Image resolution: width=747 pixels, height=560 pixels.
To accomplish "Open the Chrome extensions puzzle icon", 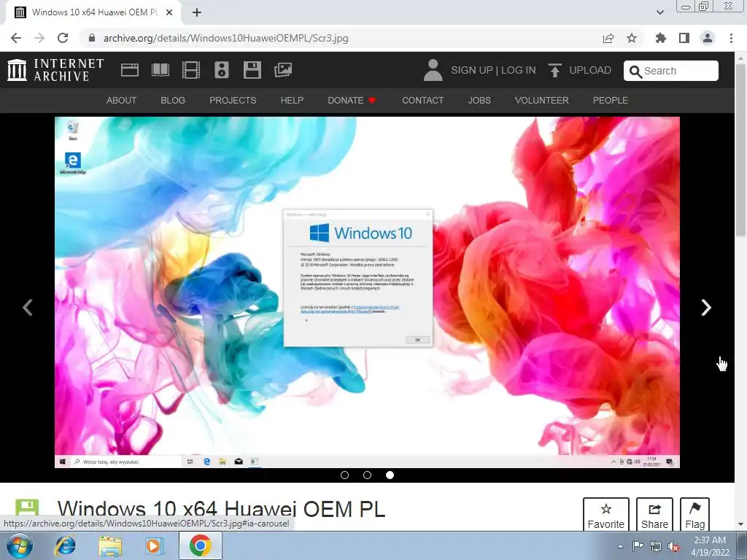I will pos(661,38).
